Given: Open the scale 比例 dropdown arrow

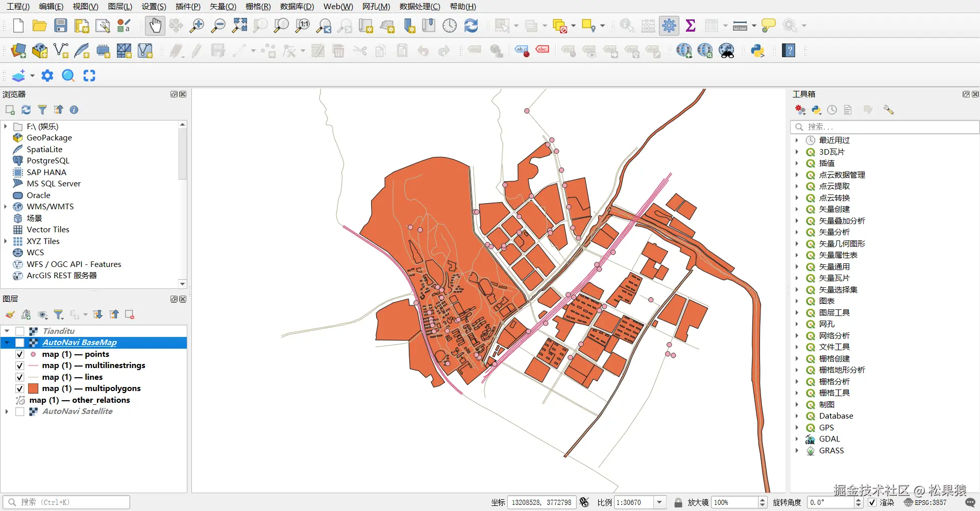Looking at the screenshot, I should (x=659, y=502).
